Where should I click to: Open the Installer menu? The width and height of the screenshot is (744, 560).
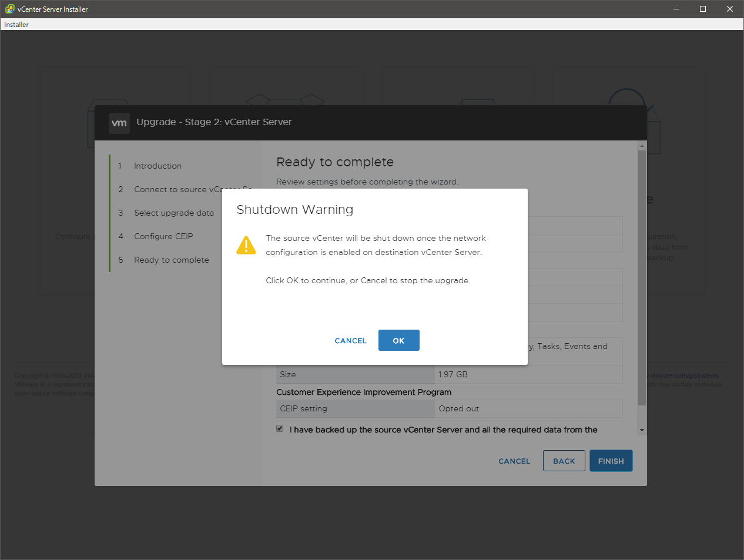click(16, 25)
